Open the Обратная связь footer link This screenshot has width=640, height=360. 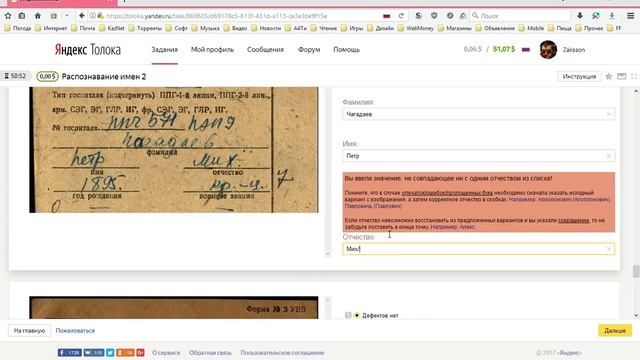(x=210, y=353)
